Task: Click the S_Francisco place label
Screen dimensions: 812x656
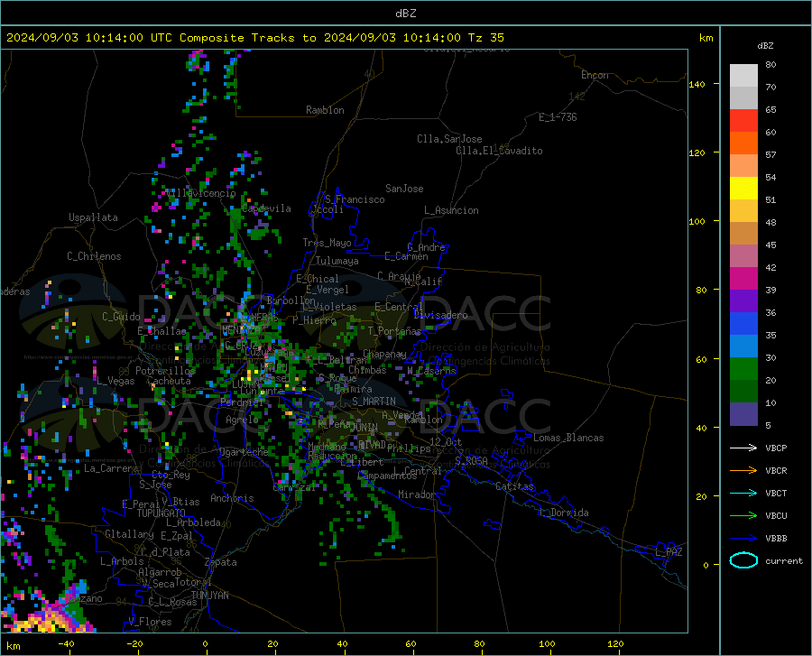Action: (355, 199)
